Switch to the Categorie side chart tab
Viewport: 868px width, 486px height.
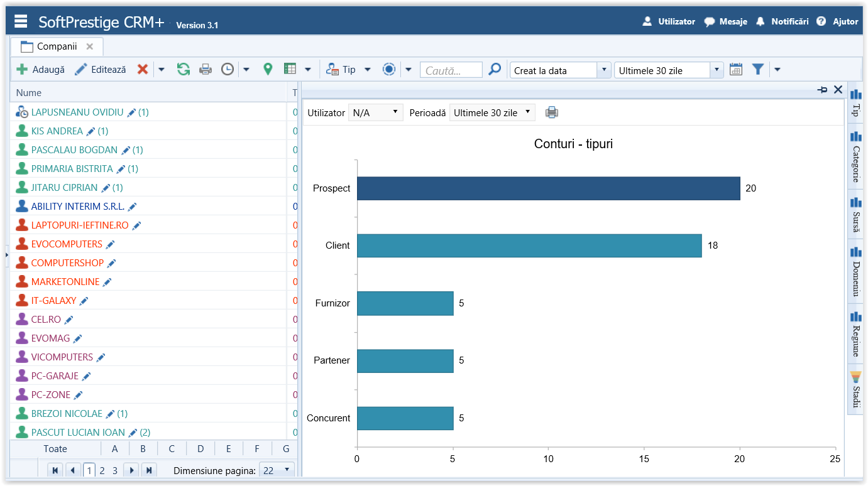855,157
